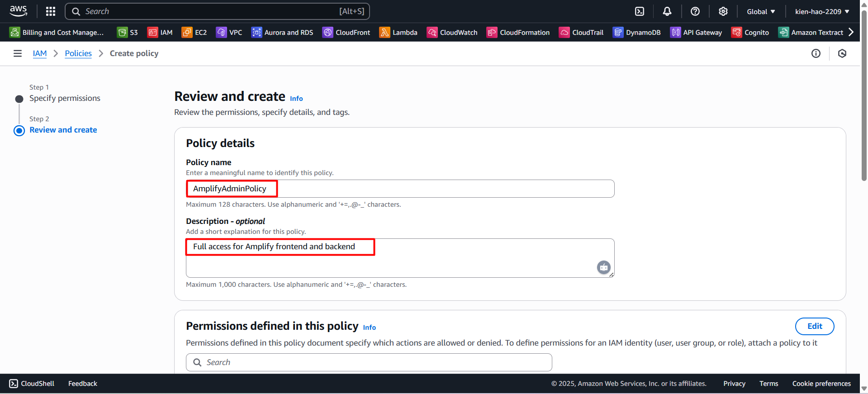Open the kien-hao-2209 account menu
Image resolution: width=868 pixels, height=394 pixels.
coord(822,11)
